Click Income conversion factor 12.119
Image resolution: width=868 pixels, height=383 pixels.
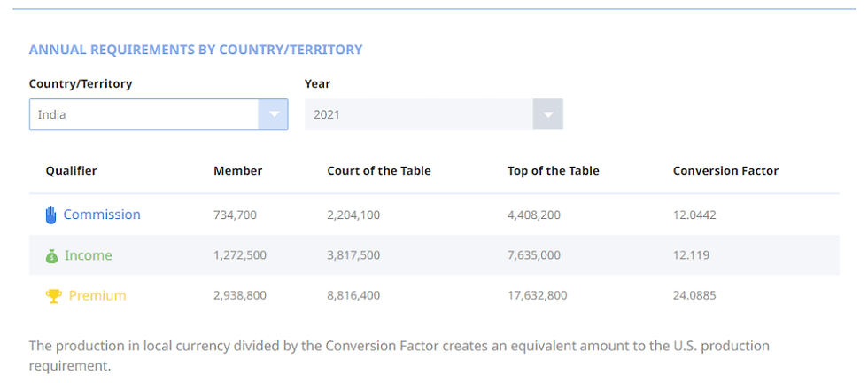(x=691, y=255)
